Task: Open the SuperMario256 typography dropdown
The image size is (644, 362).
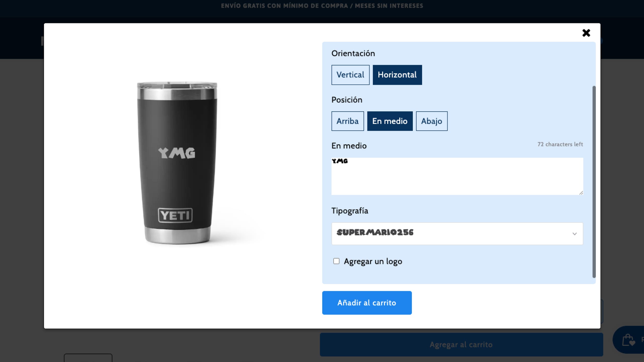Action: click(457, 234)
